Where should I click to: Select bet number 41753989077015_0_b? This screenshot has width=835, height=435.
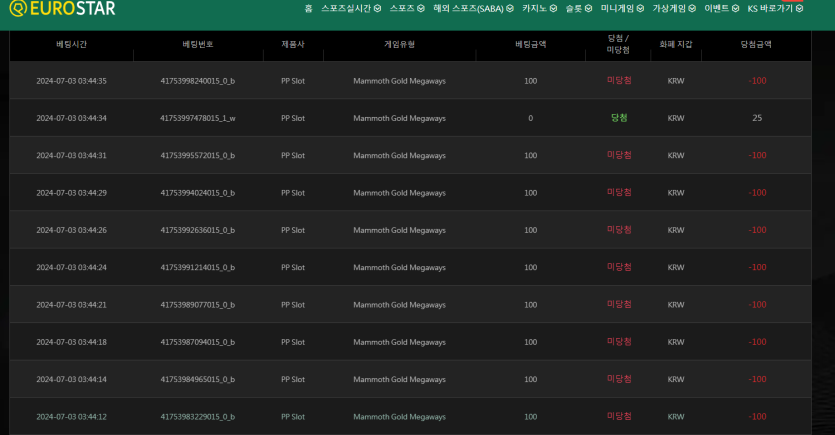(198, 305)
